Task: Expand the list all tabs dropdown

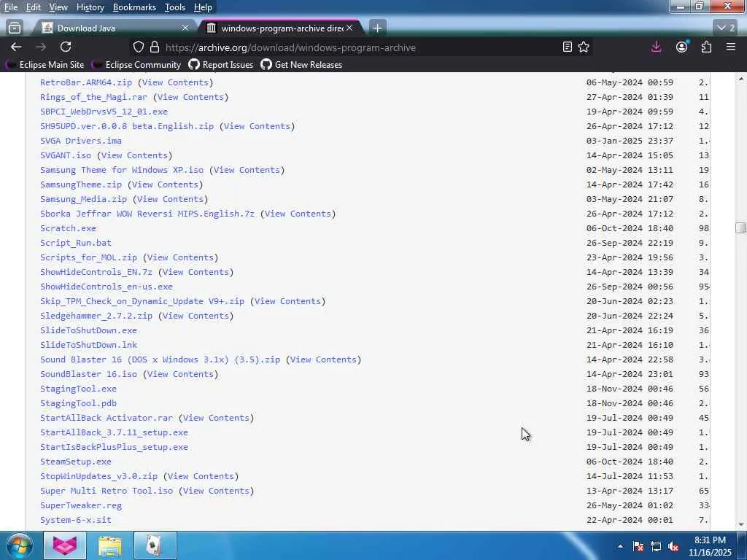Action: pyautogui.click(x=726, y=28)
